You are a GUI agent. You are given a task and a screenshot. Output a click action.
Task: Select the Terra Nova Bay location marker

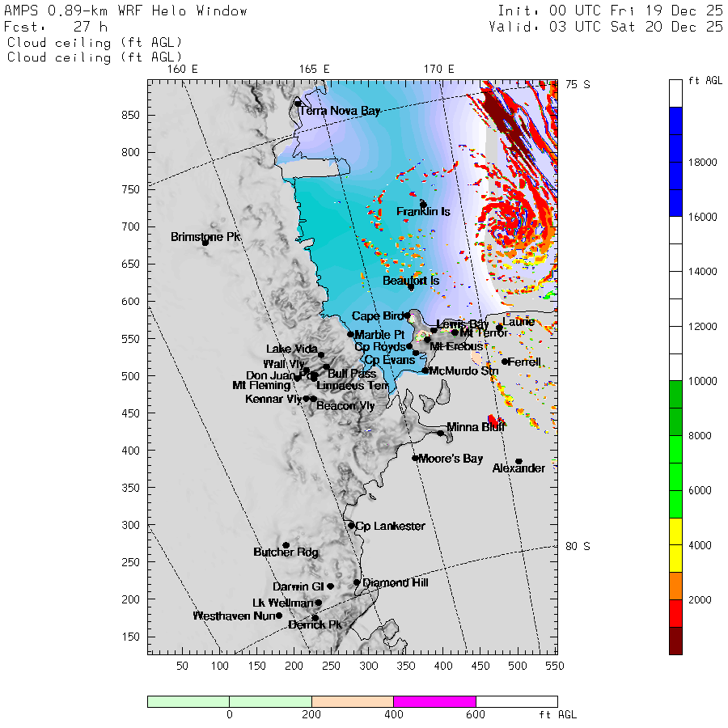pos(298,104)
